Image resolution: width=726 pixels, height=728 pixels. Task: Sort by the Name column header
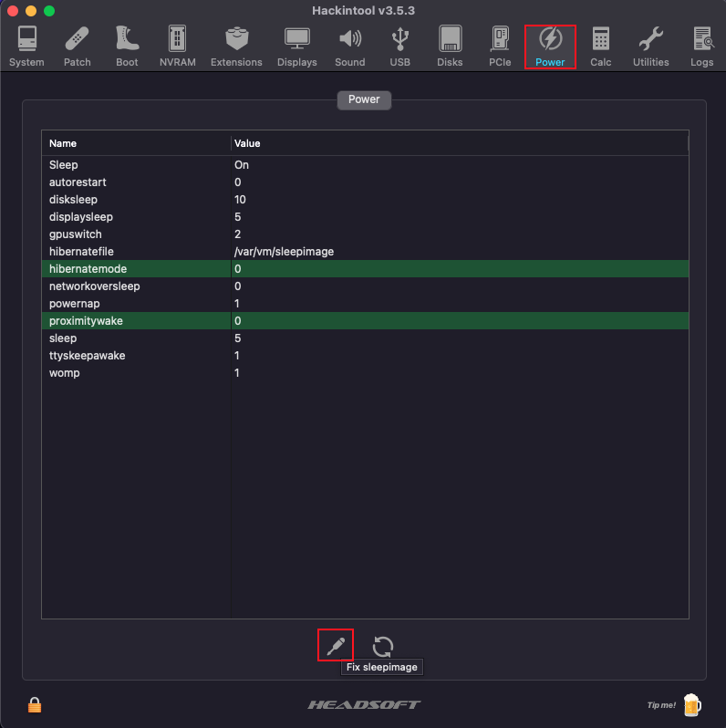point(135,143)
